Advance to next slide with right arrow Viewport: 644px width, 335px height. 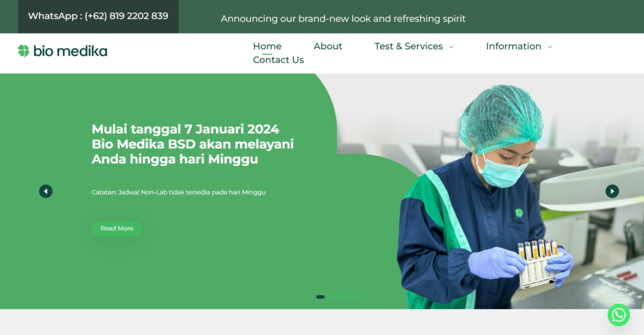pyautogui.click(x=612, y=191)
